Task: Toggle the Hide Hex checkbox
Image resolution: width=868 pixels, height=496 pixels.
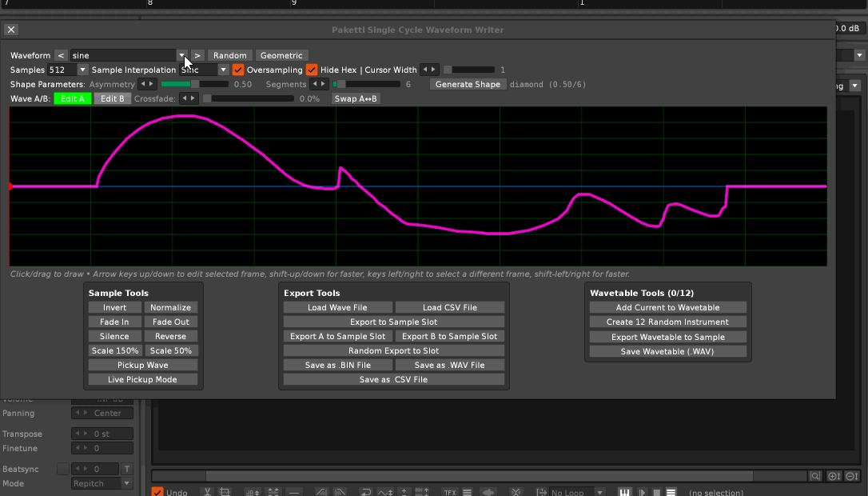Action: (x=312, y=70)
